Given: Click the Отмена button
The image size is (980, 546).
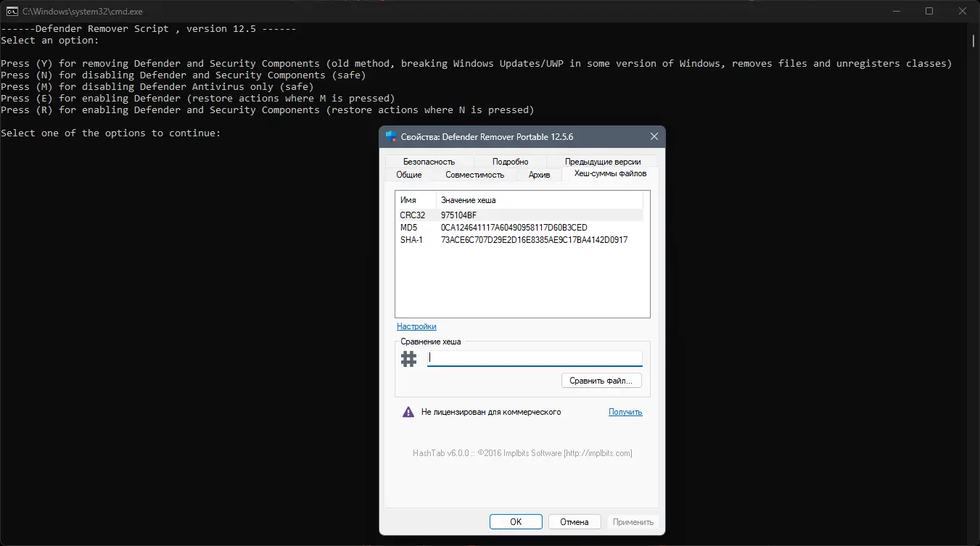Looking at the screenshot, I should coord(574,521).
